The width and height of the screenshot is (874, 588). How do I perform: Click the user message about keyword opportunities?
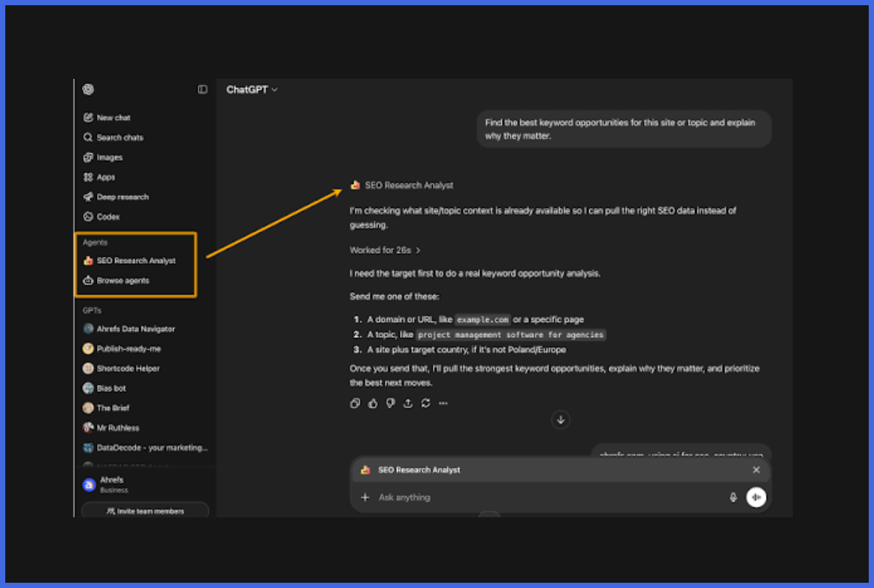624,129
